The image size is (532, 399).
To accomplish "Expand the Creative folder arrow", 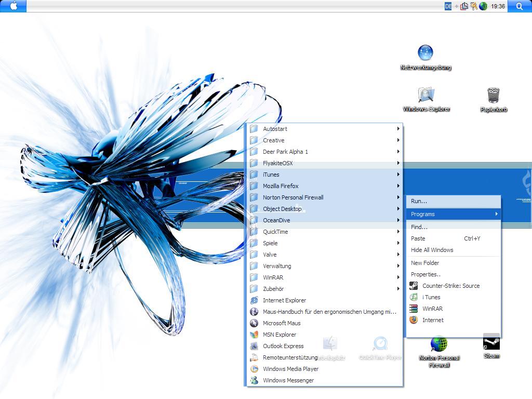I will 398,140.
